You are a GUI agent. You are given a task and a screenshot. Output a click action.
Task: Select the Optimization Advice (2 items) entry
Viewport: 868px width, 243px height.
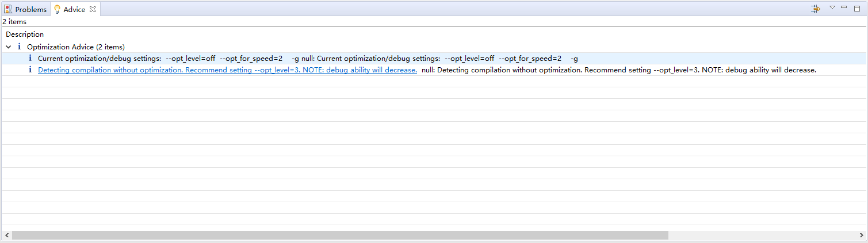click(76, 47)
